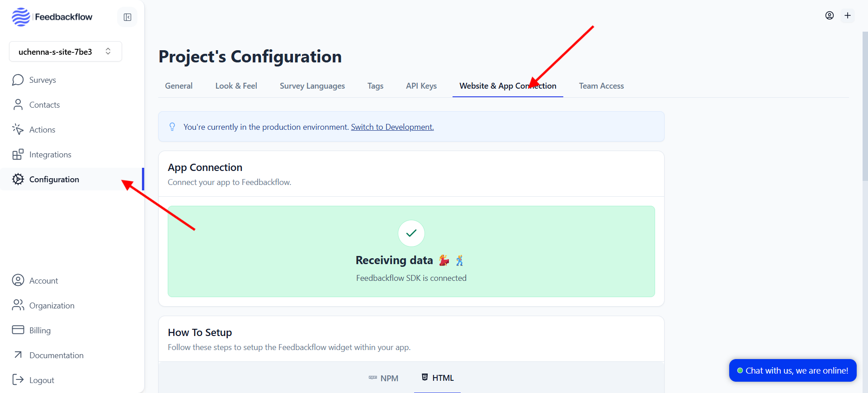Navigate to Integrations in the sidebar
Screen dimensions: 868x393
(50, 155)
